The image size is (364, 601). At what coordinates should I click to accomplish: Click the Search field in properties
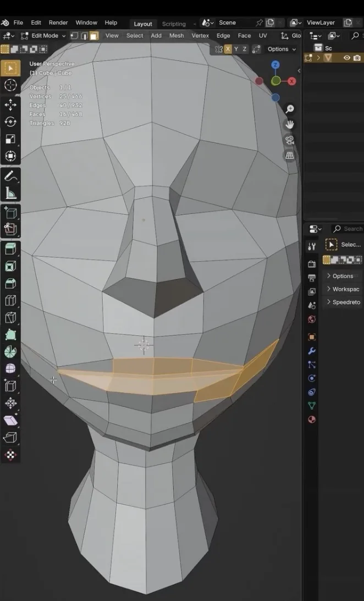[347, 229]
